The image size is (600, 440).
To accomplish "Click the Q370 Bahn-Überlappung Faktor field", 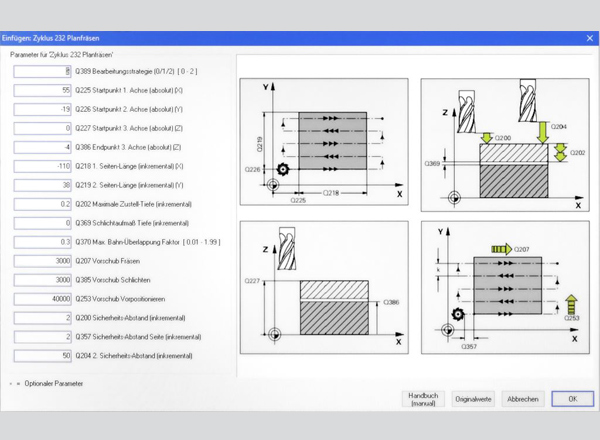I will [x=42, y=242].
